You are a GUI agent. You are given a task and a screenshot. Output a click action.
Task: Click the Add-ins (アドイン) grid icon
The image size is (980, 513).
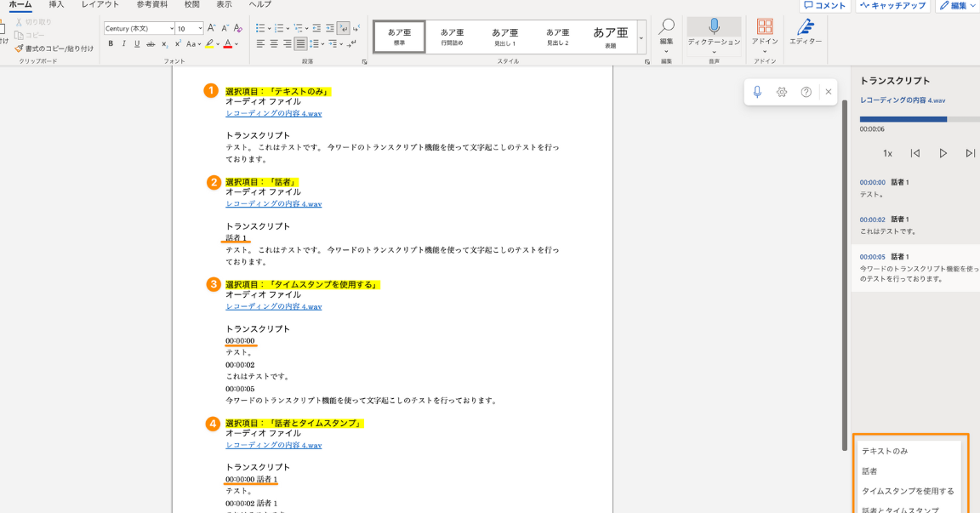[x=765, y=26]
